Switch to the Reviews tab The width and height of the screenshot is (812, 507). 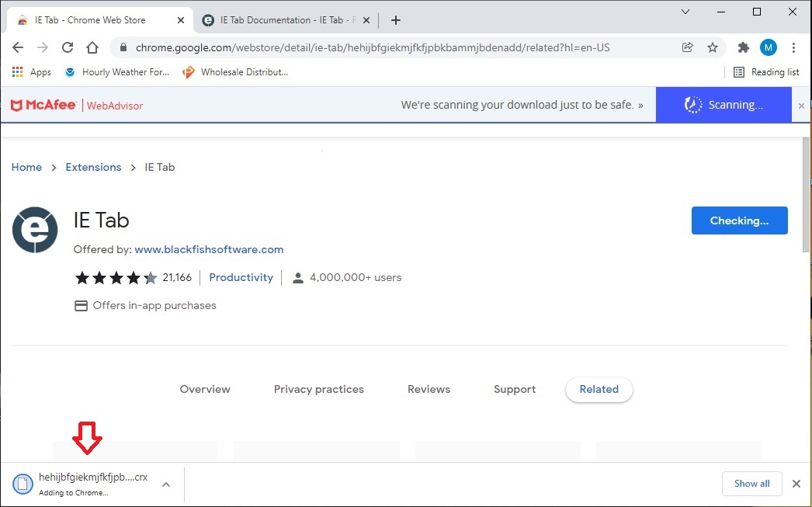click(429, 389)
